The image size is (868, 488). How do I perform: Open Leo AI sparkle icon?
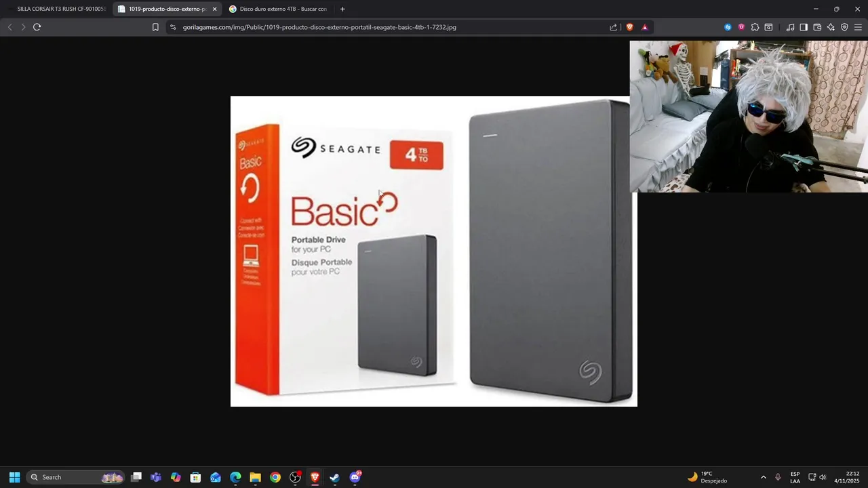(831, 27)
